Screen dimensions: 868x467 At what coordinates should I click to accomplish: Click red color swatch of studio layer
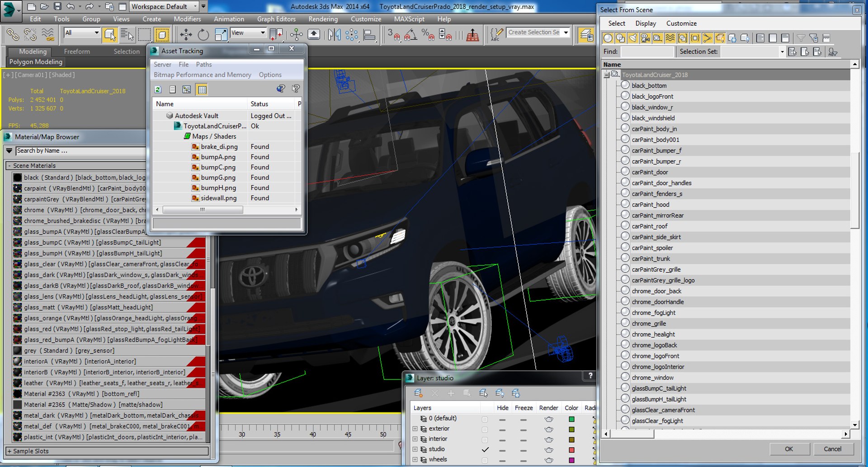tap(571, 450)
